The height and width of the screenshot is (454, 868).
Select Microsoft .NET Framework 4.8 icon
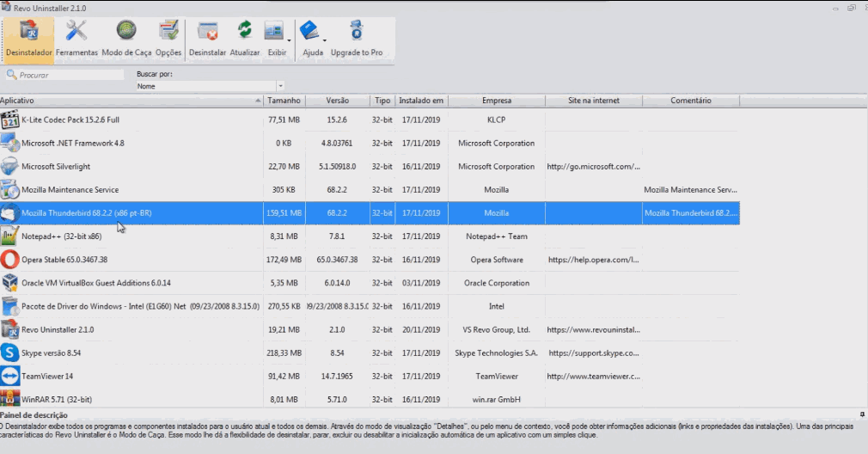click(10, 143)
